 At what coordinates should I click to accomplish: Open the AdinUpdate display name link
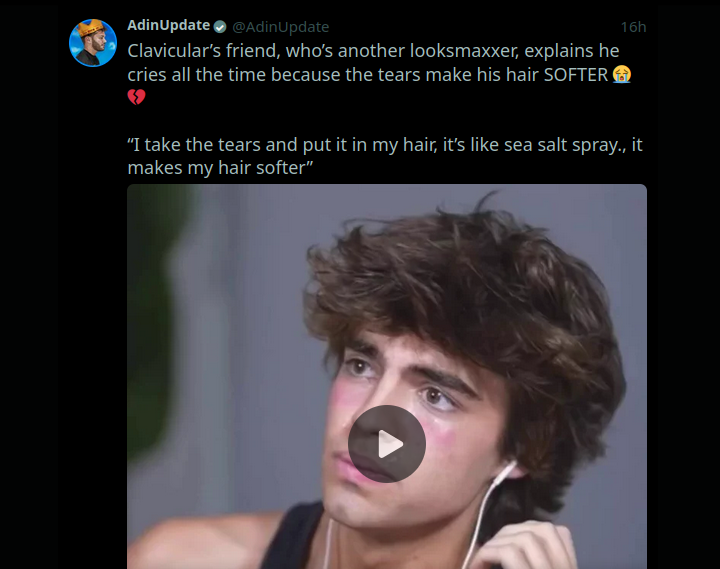pyautogui.click(x=168, y=26)
